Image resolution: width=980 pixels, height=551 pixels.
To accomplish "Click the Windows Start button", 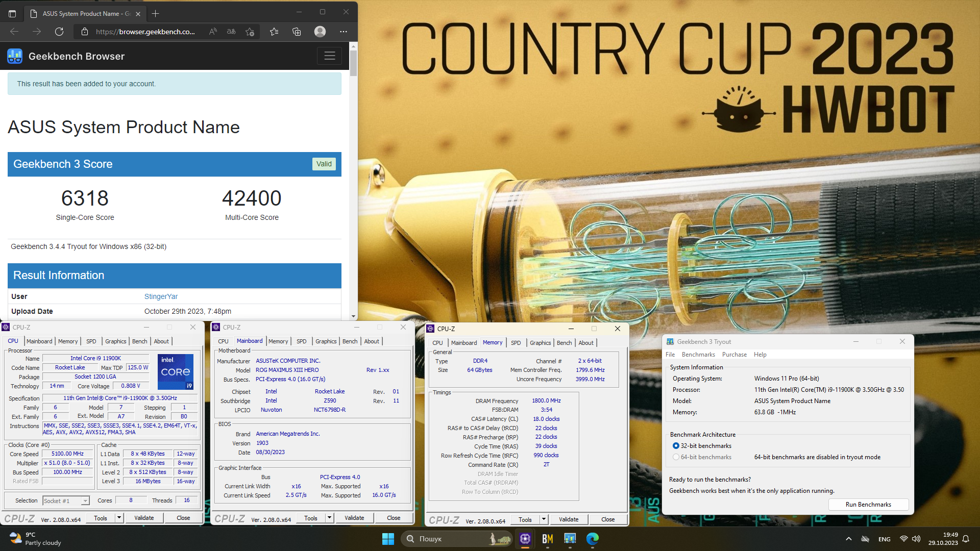I will point(388,539).
